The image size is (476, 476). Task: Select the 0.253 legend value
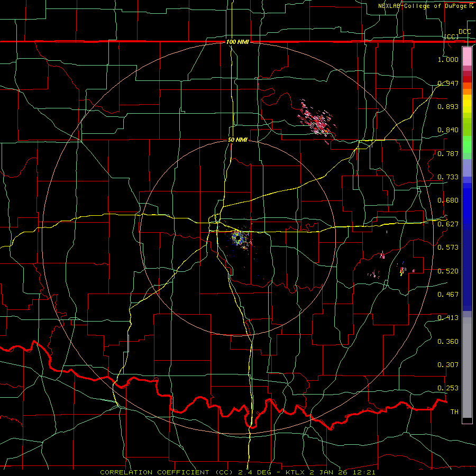(x=448, y=388)
